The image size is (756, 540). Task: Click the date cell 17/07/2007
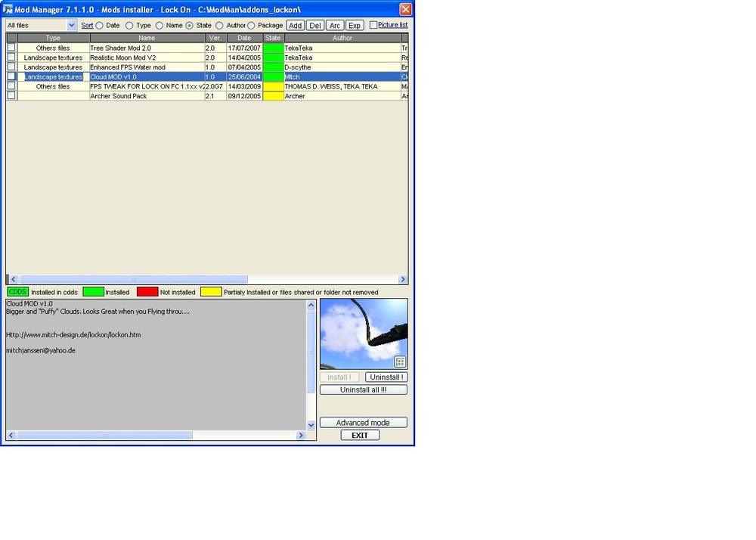244,48
